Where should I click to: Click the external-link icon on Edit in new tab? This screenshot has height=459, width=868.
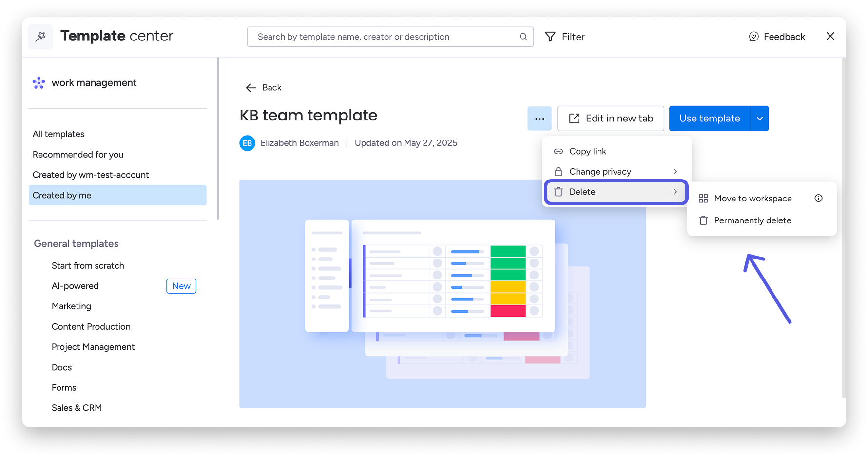574,119
